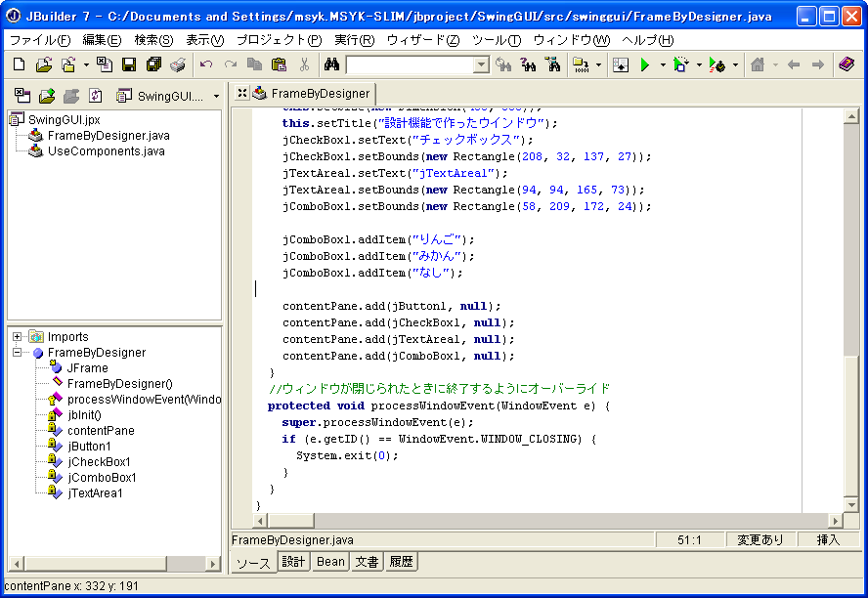Switch to the Bean tab
The image size is (868, 598).
tap(330, 562)
